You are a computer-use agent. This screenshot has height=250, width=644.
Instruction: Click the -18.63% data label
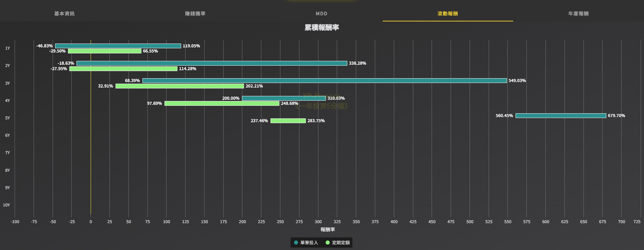(66, 63)
